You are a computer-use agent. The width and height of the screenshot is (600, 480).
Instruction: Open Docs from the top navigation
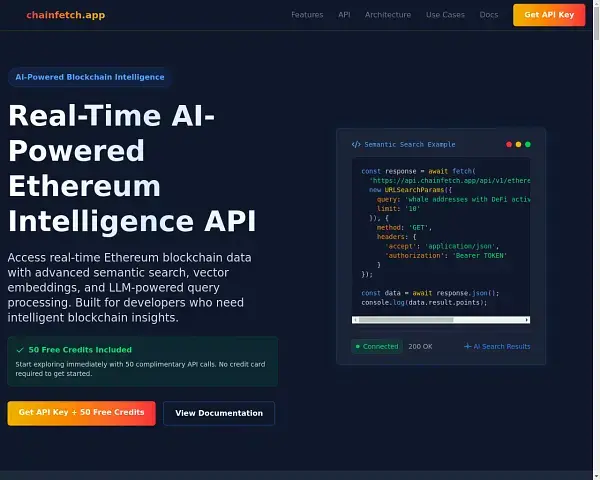tap(489, 15)
